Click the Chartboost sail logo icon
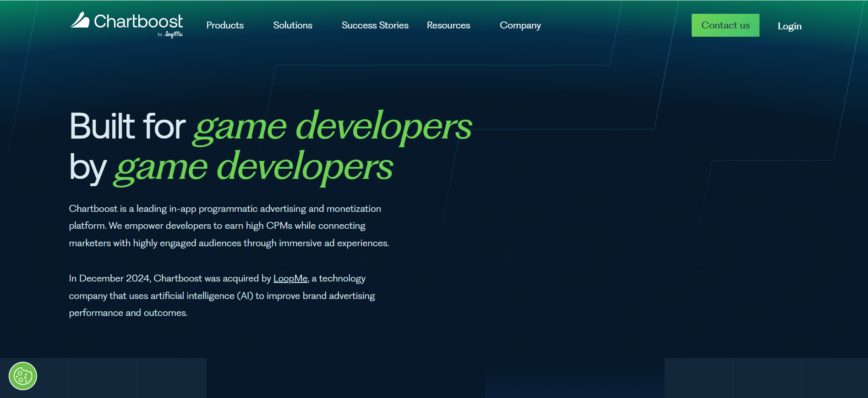Viewport: 868px width, 398px height. tap(80, 20)
